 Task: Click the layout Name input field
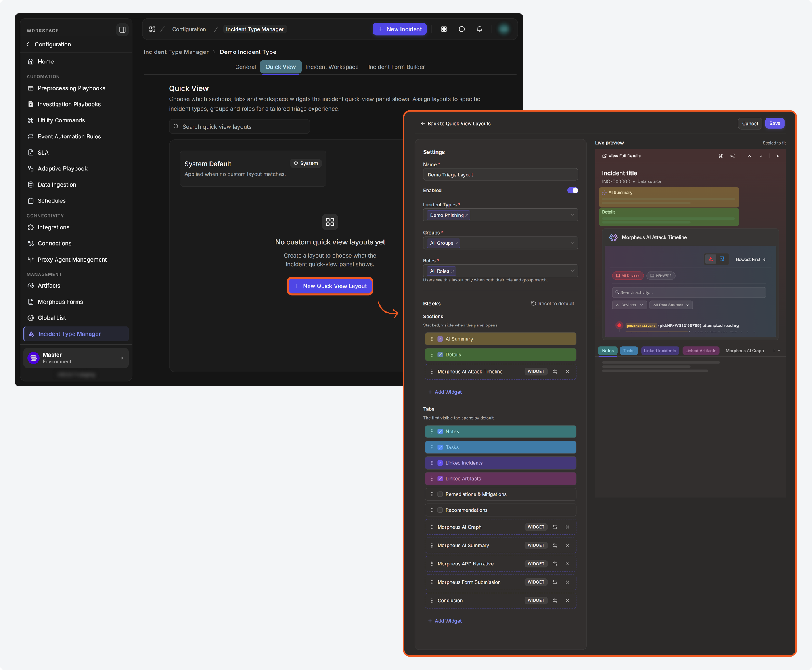pyautogui.click(x=500, y=175)
